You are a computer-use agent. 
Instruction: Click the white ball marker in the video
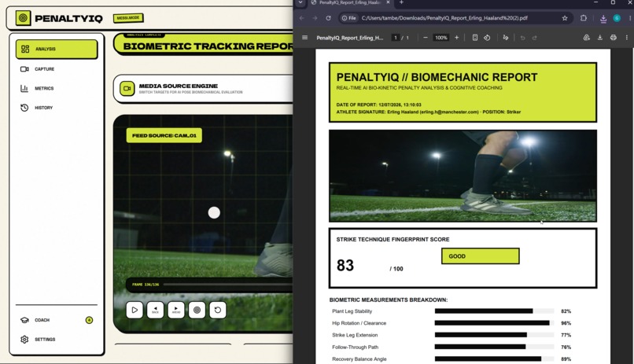click(x=214, y=212)
